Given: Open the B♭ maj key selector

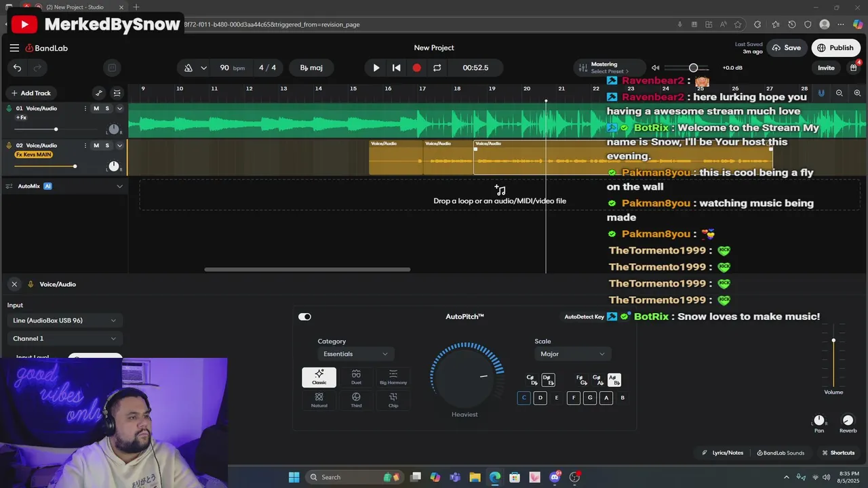Looking at the screenshot, I should pyautogui.click(x=311, y=68).
